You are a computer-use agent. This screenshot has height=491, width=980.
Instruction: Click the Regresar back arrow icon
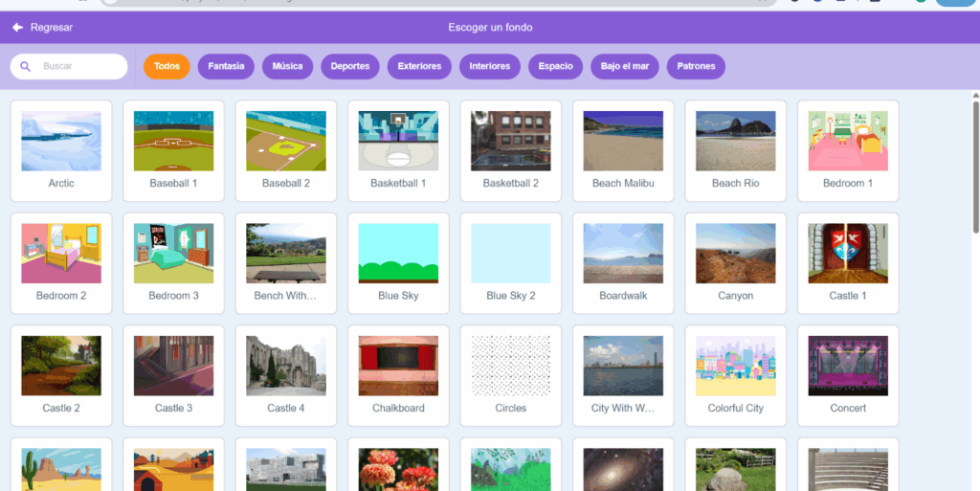pyautogui.click(x=17, y=28)
